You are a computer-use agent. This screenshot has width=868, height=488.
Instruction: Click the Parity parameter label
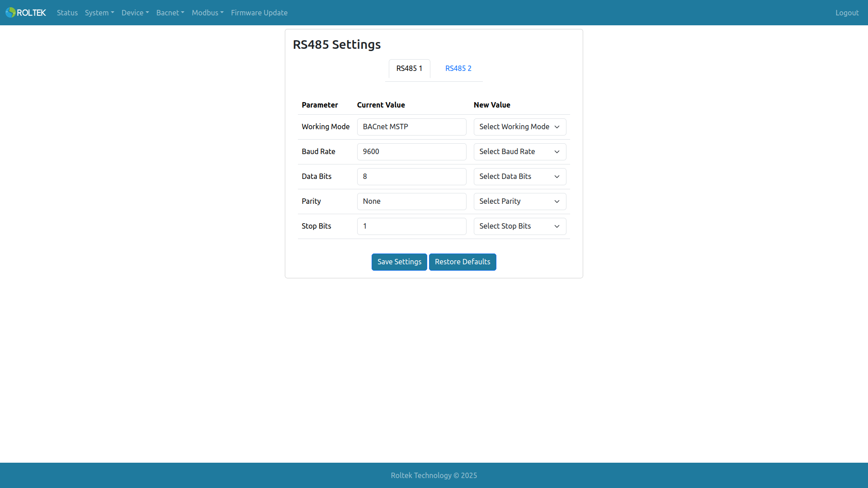point(311,201)
